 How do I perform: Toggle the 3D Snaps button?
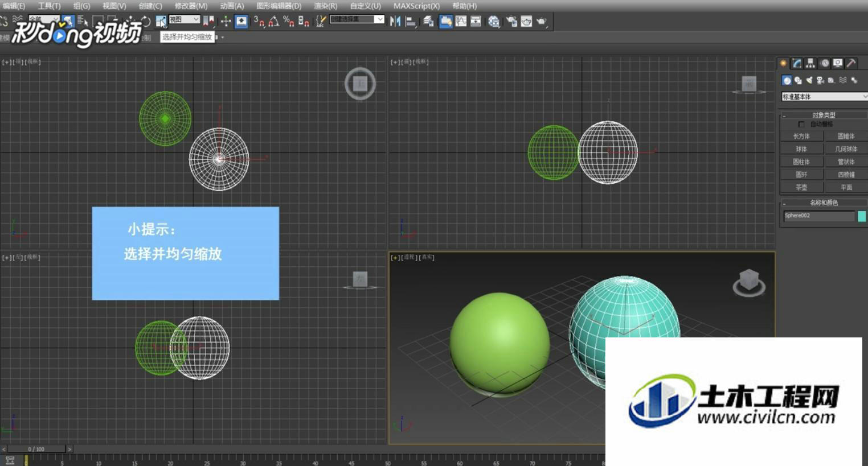pyautogui.click(x=259, y=22)
